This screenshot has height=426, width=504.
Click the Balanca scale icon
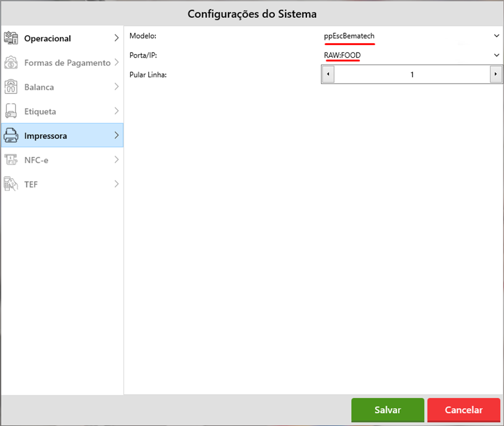(x=11, y=87)
